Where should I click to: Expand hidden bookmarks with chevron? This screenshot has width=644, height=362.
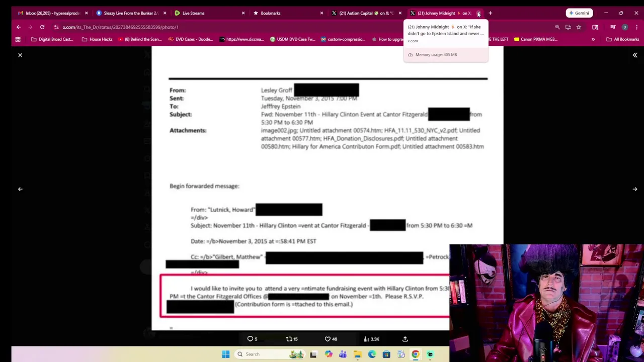pyautogui.click(x=593, y=39)
